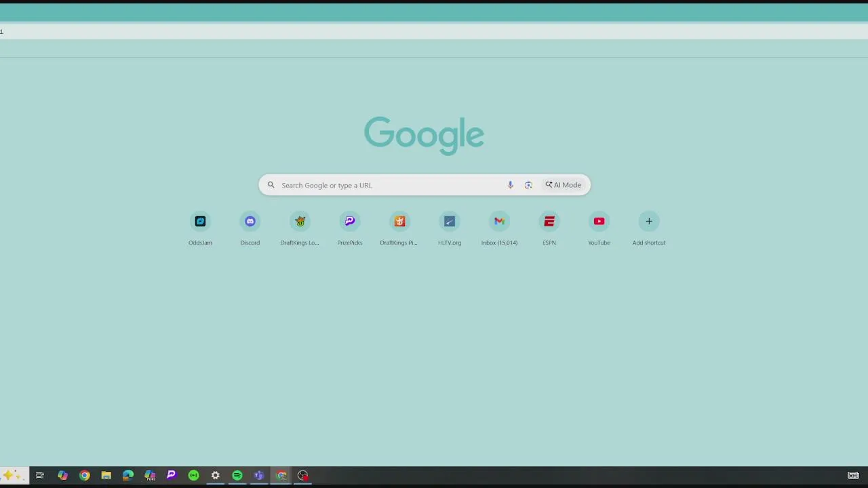Open Microsoft Teams from the taskbar

259,476
